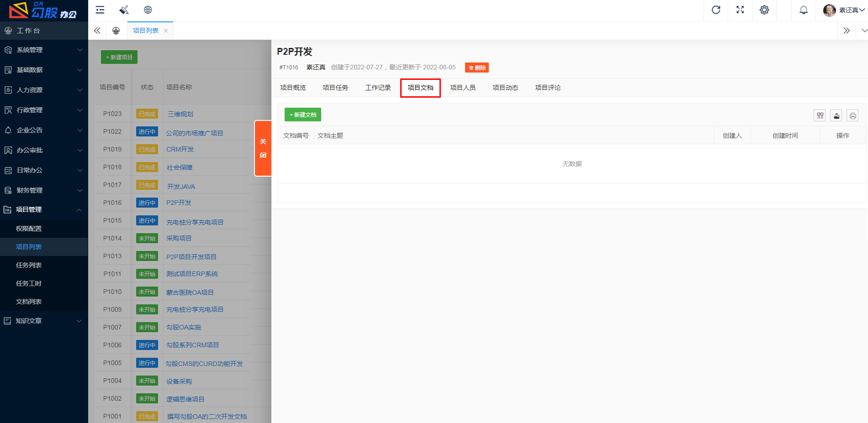
Task: Click the red 删除 button
Action: pyautogui.click(x=477, y=68)
